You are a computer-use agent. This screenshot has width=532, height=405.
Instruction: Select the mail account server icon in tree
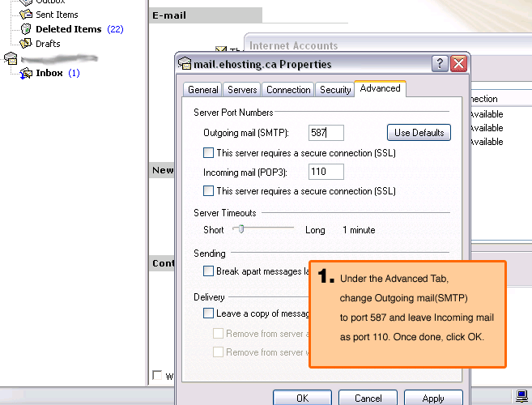point(11,58)
